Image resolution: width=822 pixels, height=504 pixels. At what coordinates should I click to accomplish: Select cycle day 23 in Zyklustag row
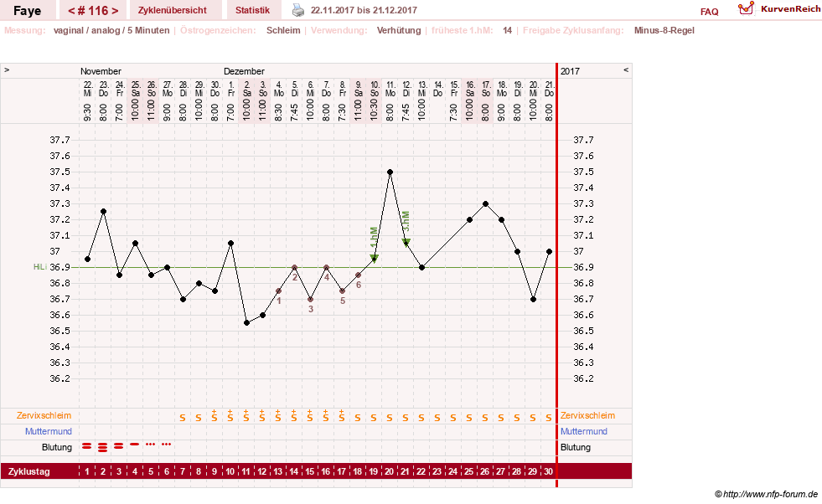pyautogui.click(x=437, y=471)
